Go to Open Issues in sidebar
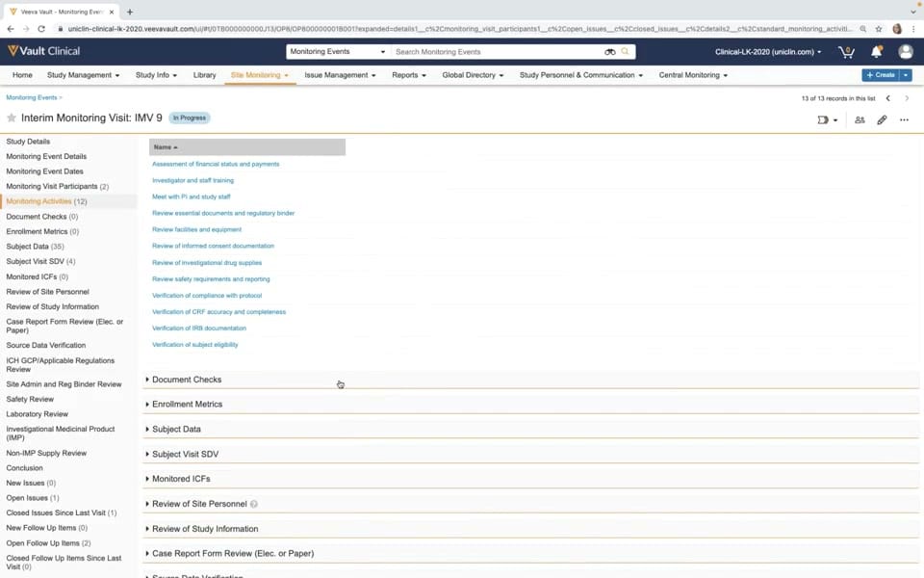This screenshot has height=578, width=924. coord(33,498)
